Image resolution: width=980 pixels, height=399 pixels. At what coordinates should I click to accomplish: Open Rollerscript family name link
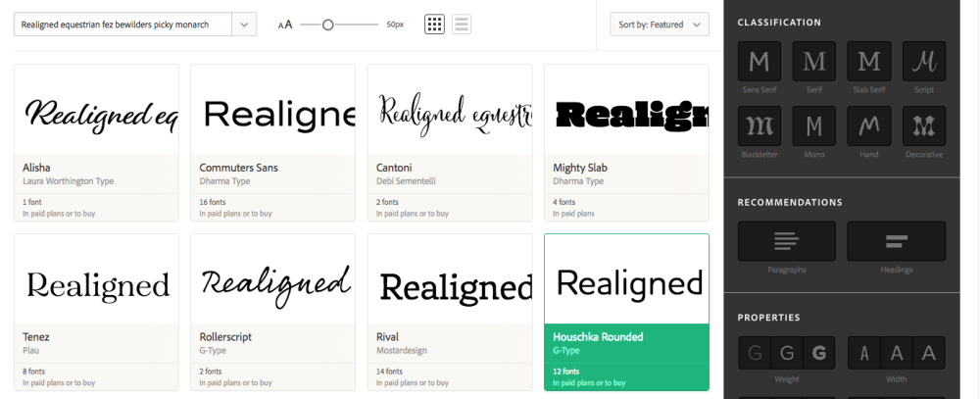click(x=225, y=337)
